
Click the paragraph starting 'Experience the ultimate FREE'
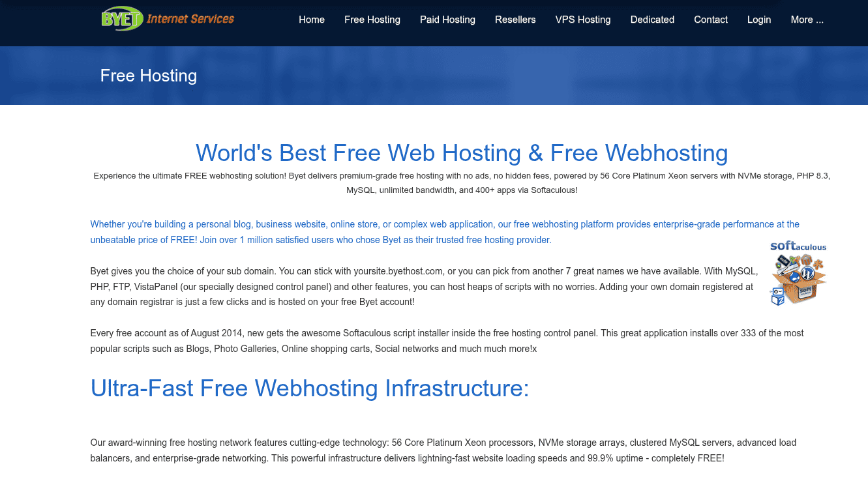pyautogui.click(x=462, y=183)
